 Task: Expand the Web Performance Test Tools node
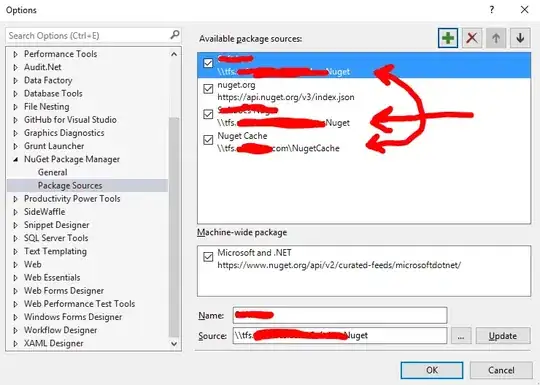pyautogui.click(x=15, y=304)
